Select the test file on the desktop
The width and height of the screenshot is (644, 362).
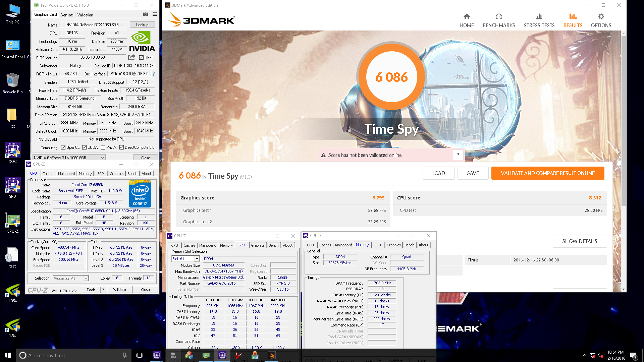[x=13, y=258]
